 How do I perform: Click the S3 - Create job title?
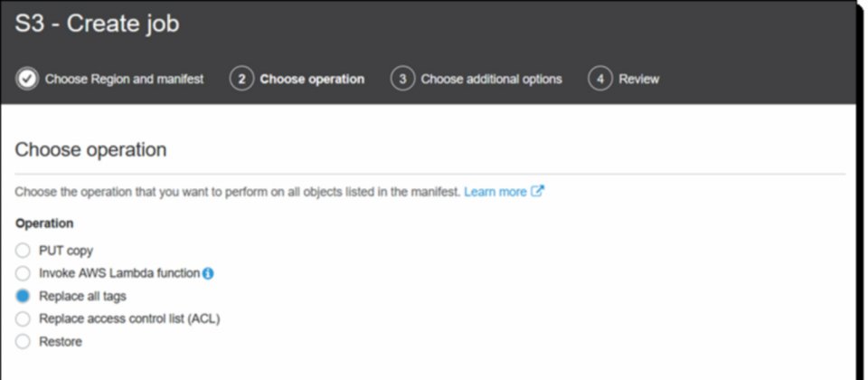pos(97,24)
